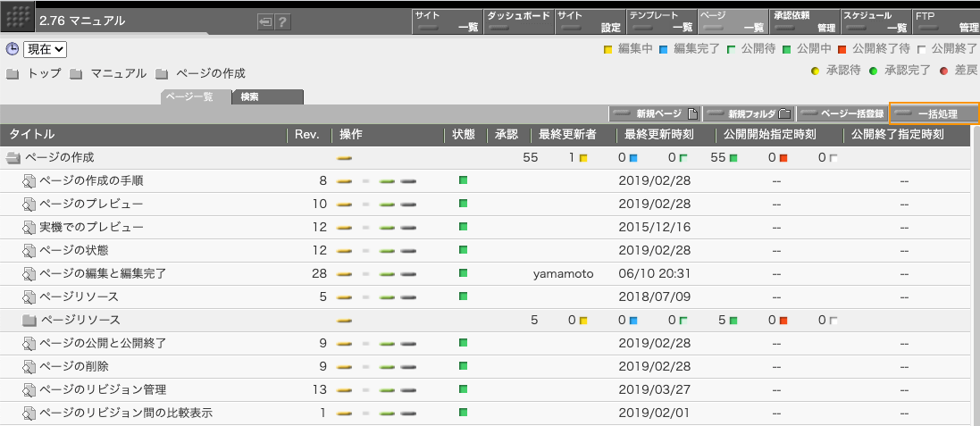Open help with the question mark icon
The image size is (980, 426).
(x=282, y=22)
